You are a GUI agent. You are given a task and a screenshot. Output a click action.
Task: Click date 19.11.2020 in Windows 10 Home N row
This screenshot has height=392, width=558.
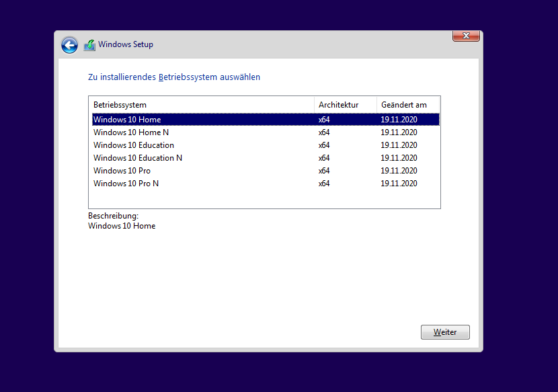(399, 132)
